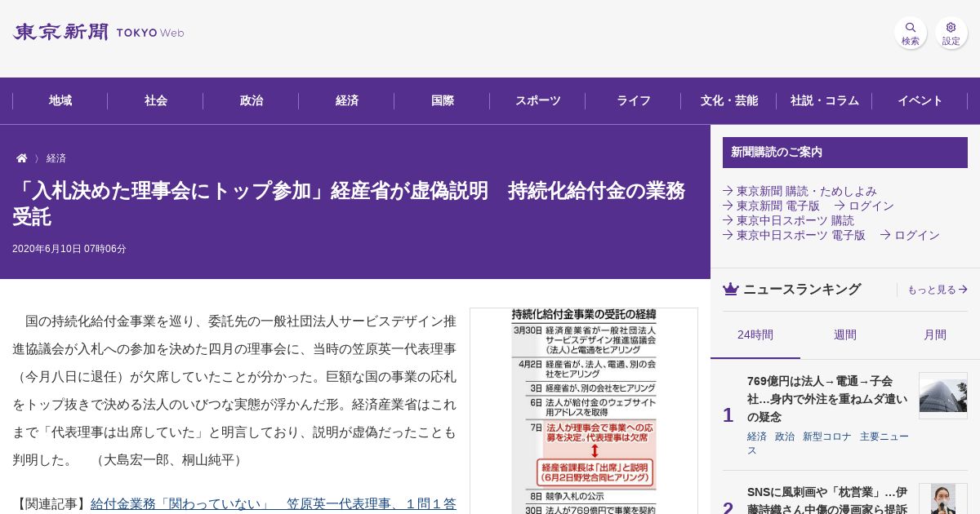980x514 pixels.
Task: Click the 経済 breadcrumb link
Action: (56, 158)
